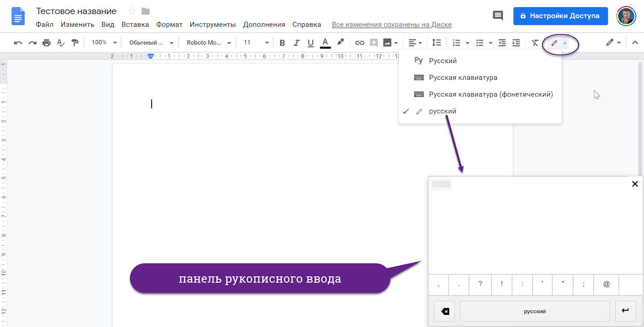Close the handwriting input panel
The image size is (644, 327).
tap(635, 184)
